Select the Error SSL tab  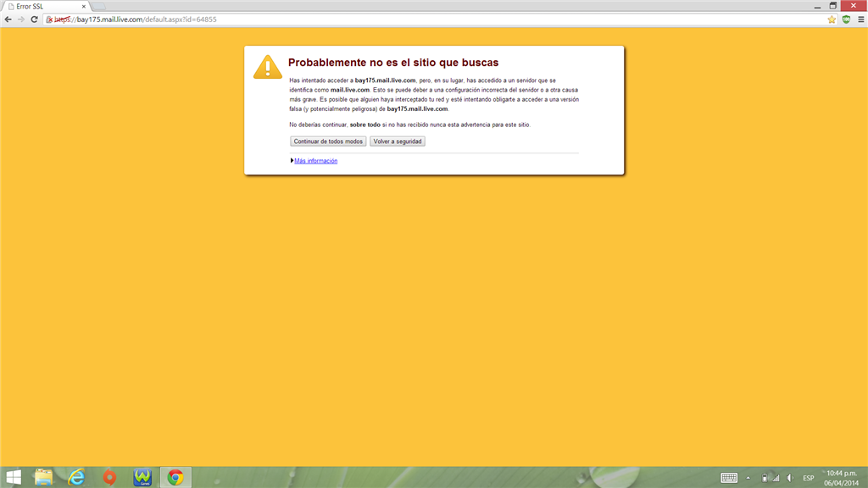click(x=44, y=7)
